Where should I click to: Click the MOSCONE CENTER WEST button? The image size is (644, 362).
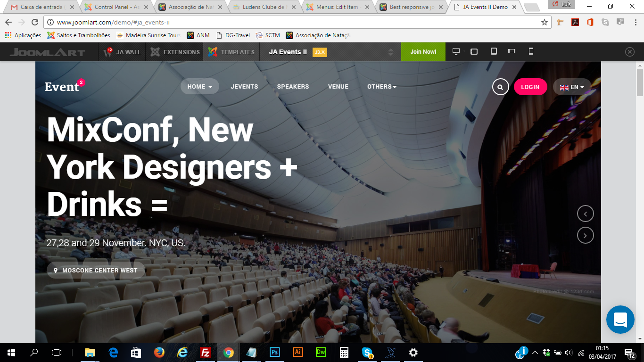click(x=96, y=271)
